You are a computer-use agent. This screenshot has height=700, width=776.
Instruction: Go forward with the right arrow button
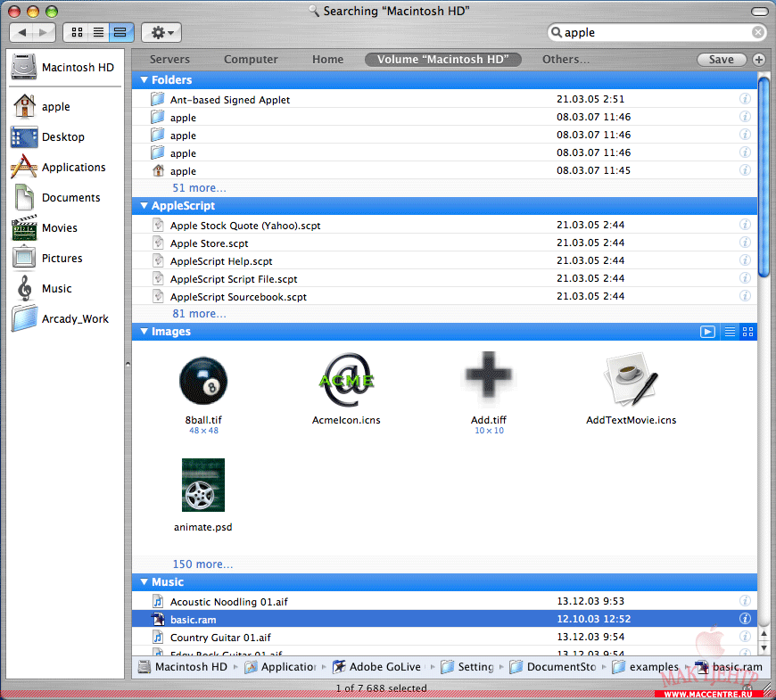pos(44,33)
